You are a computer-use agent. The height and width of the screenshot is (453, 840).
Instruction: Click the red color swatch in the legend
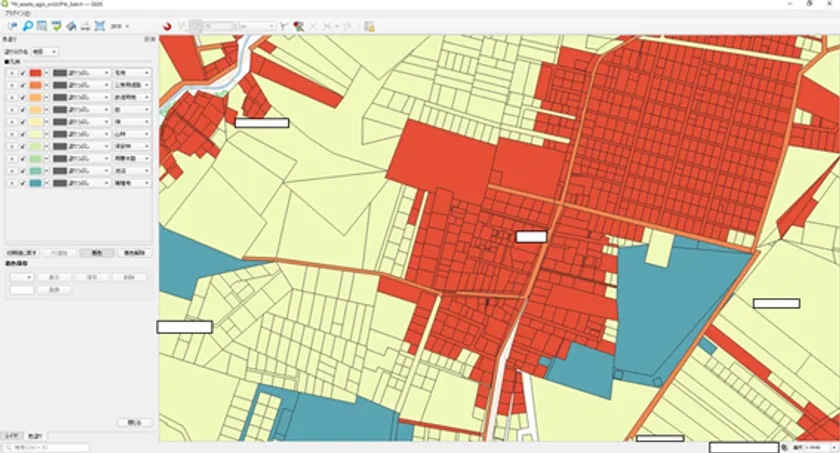pos(35,73)
